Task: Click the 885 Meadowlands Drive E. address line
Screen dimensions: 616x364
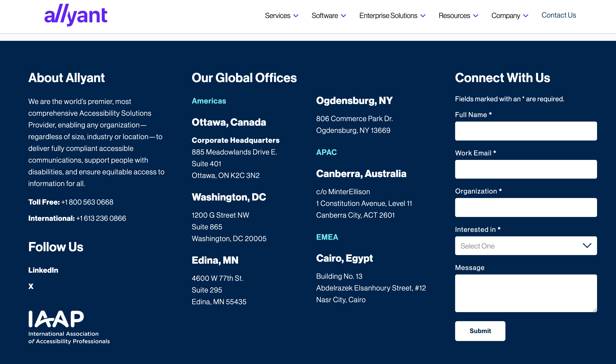Action: (234, 152)
